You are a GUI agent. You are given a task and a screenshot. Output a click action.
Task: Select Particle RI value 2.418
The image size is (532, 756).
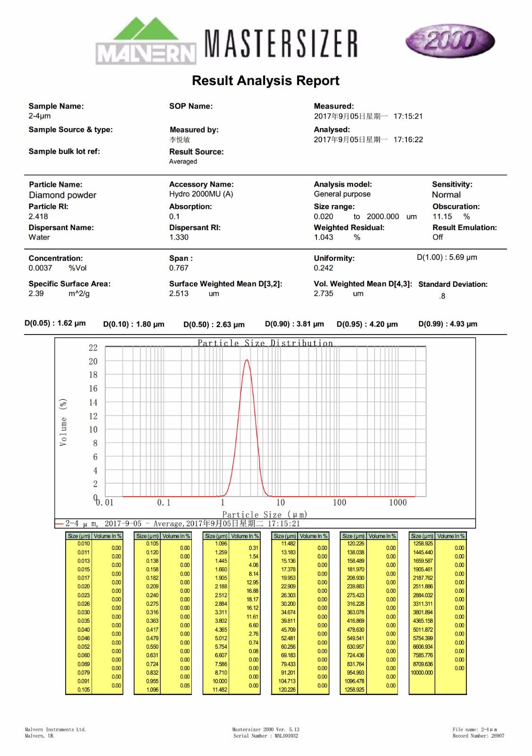(x=38, y=216)
